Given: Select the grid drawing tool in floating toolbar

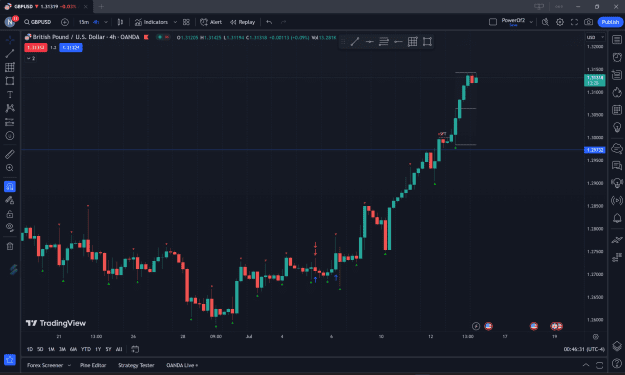Looking at the screenshot, I should pyautogui.click(x=413, y=41).
